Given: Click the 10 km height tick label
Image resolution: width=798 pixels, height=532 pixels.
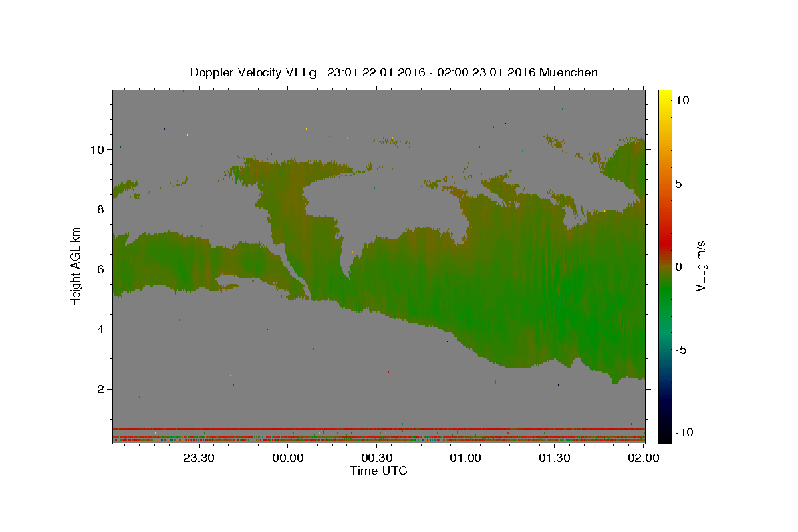Looking at the screenshot, I should click(x=96, y=149).
